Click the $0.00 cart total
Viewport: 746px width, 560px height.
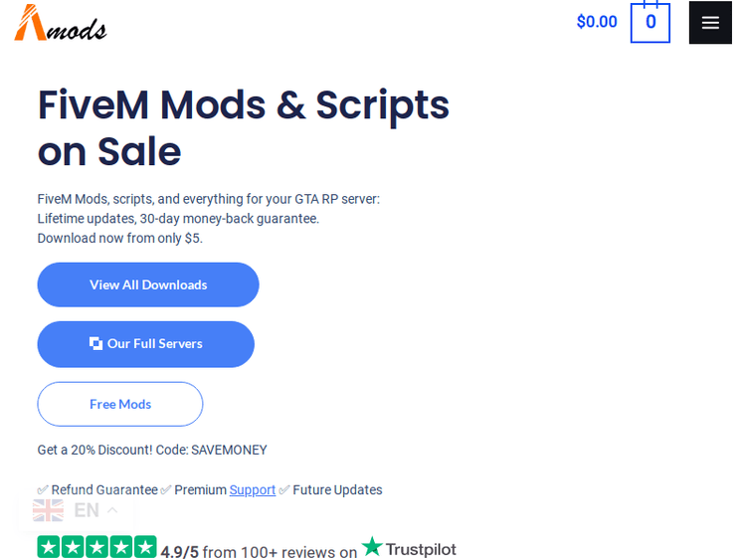tap(597, 22)
